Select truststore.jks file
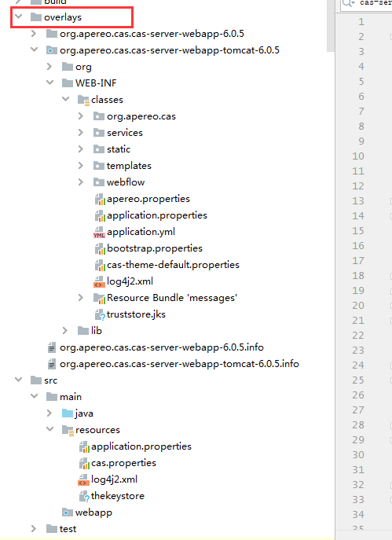Image resolution: width=392 pixels, height=540 pixels. [136, 314]
